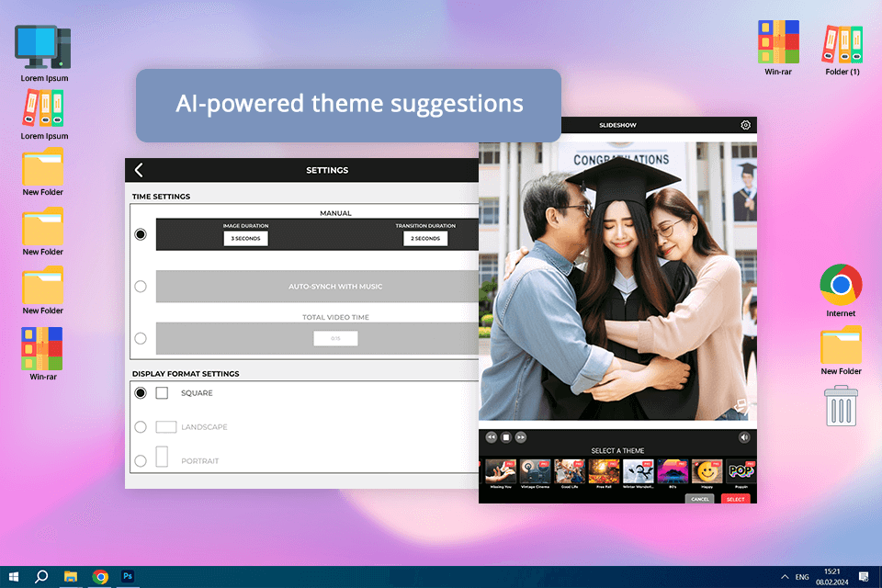882x588 pixels.
Task: Choose the Vintage Cinema theme thumbnail
Action: click(535, 471)
